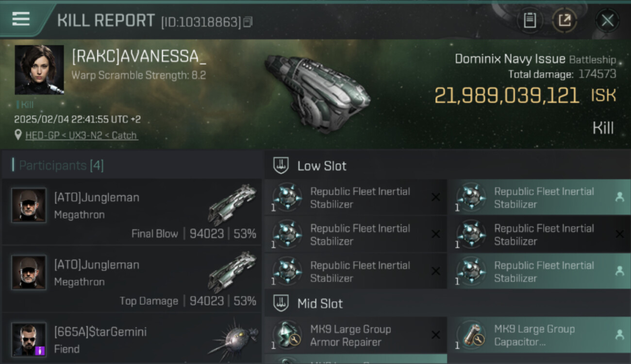Select the Final Blow Jungleman entry

pos(131,213)
